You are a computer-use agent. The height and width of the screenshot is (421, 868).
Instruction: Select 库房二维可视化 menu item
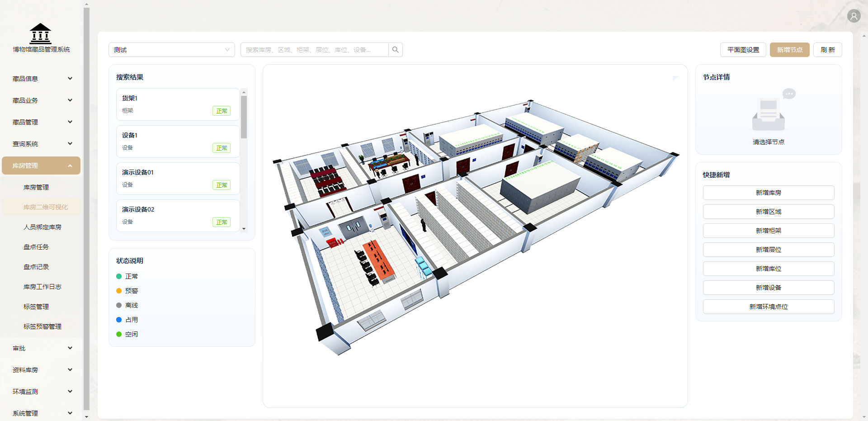coord(41,207)
